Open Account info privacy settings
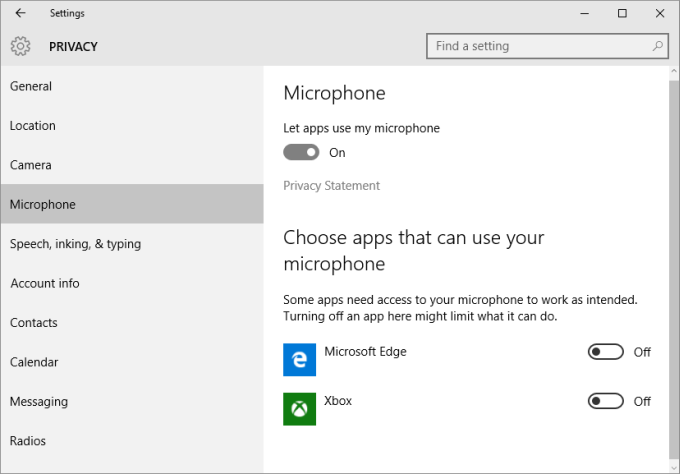 coord(45,283)
